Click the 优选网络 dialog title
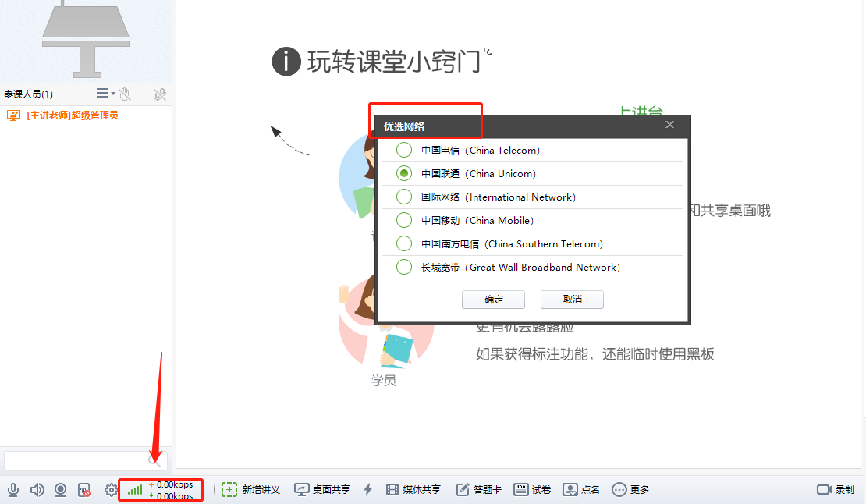The height and width of the screenshot is (504, 866). 403,126
